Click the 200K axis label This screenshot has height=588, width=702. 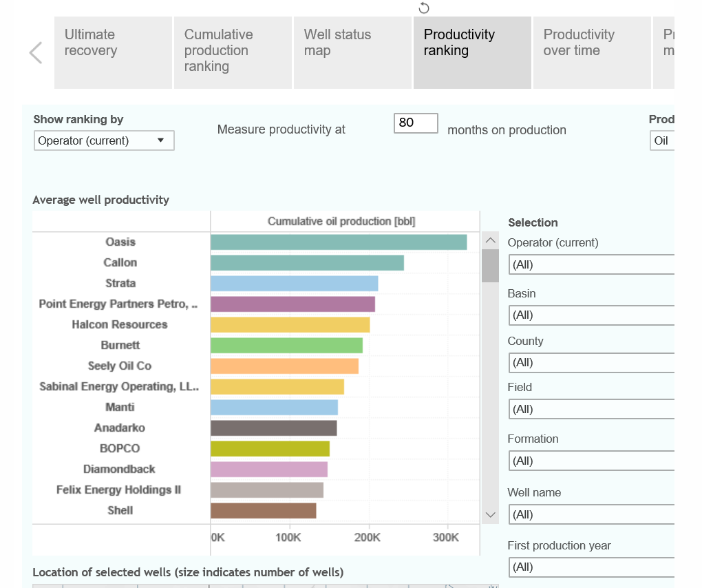point(367,538)
